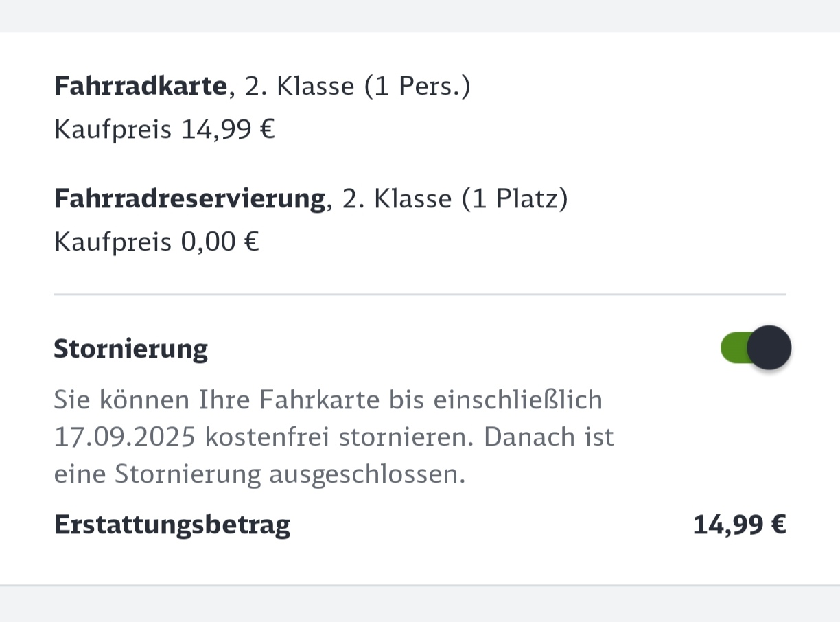Select the Fahrradkarte heading
Image resolution: width=840 pixels, height=622 pixels.
point(140,87)
